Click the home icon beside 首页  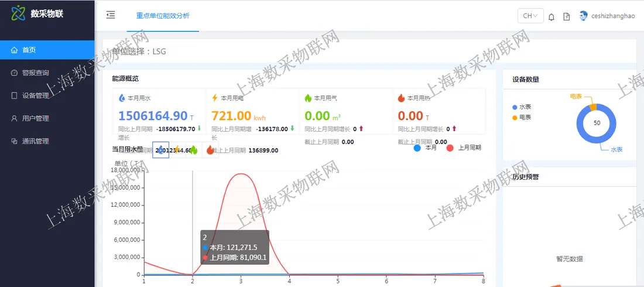15,50
